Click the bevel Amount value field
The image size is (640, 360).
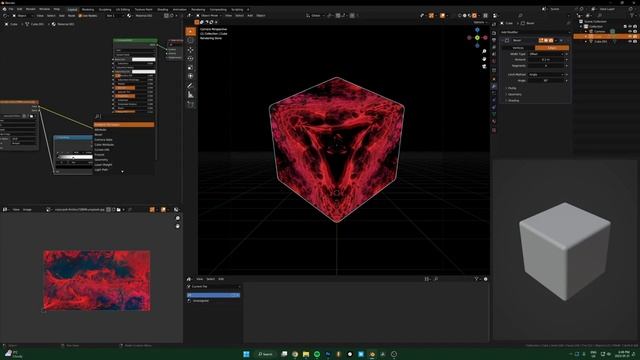tap(546, 60)
